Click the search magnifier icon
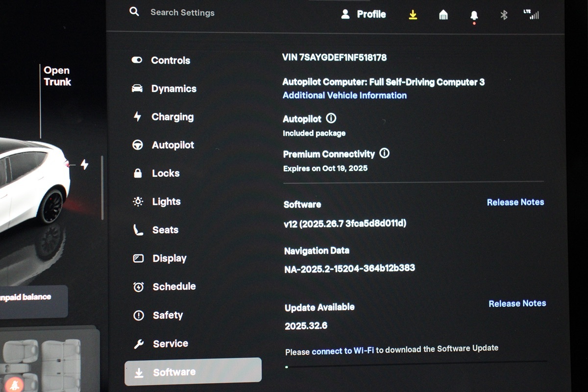 [x=134, y=12]
